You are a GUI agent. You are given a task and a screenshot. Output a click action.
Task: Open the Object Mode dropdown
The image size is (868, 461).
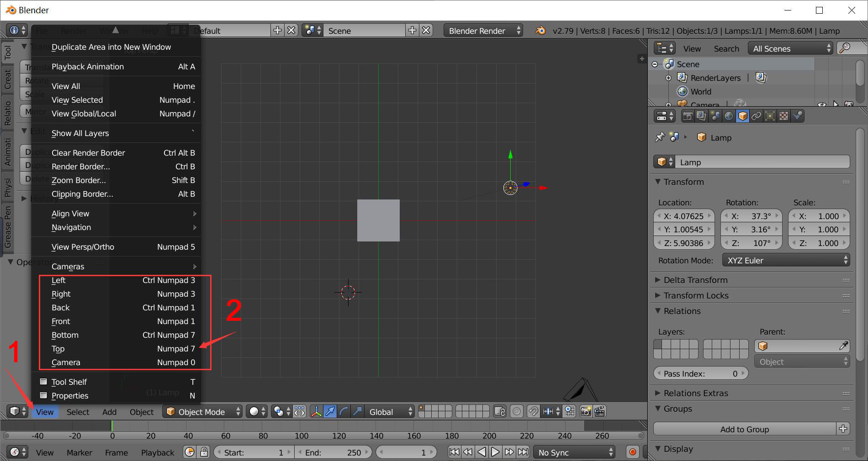tap(202, 412)
